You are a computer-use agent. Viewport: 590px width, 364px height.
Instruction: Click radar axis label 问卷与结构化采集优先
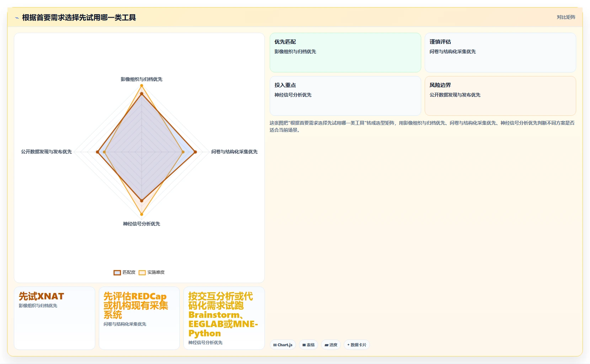coord(235,152)
